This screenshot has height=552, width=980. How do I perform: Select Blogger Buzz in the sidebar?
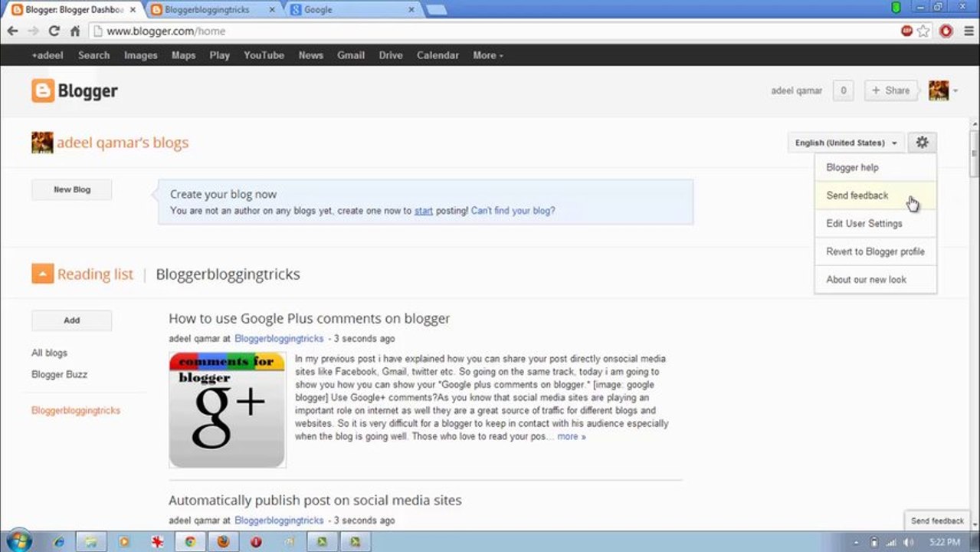click(59, 374)
